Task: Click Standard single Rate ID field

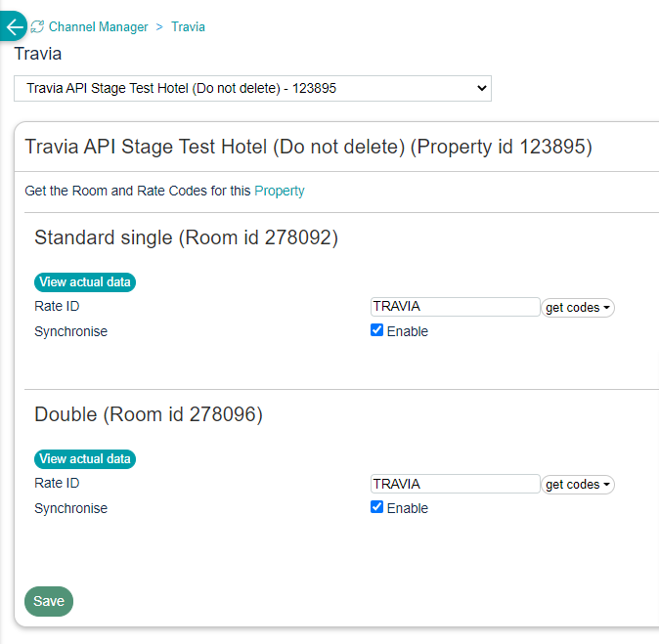Action: click(x=455, y=307)
